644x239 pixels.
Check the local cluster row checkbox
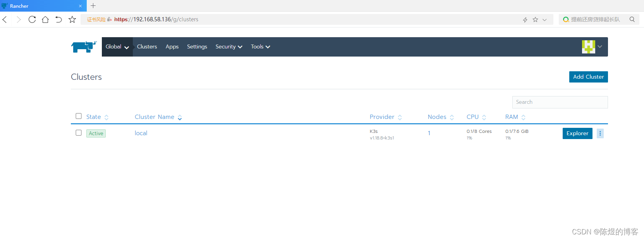point(79,133)
